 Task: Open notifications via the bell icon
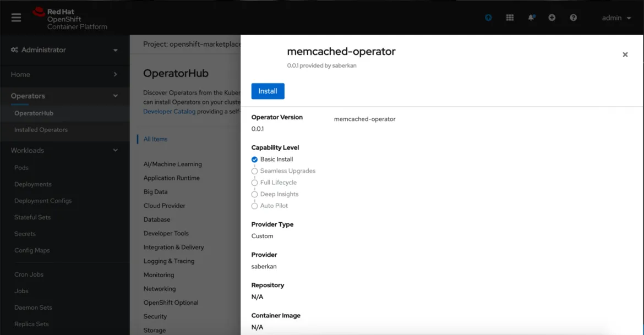[531, 17]
